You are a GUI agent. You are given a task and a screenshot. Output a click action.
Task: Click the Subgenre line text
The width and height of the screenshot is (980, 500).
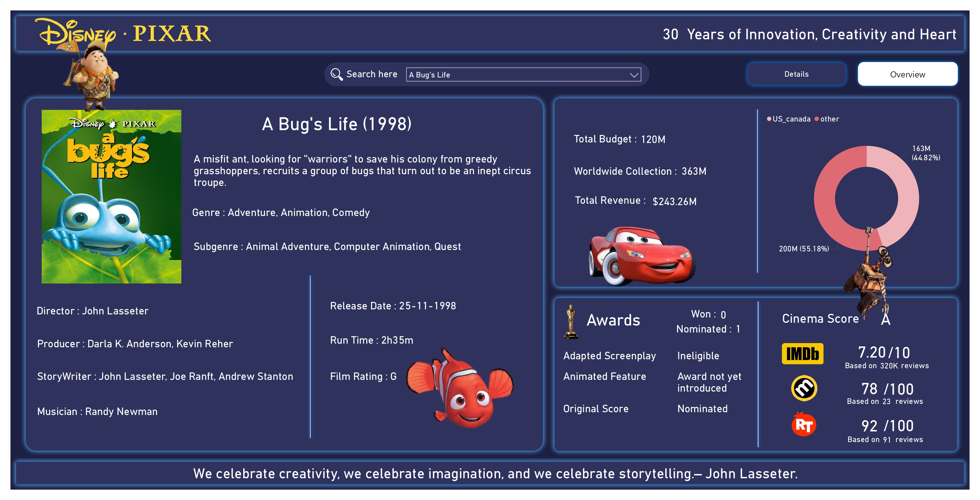327,246
